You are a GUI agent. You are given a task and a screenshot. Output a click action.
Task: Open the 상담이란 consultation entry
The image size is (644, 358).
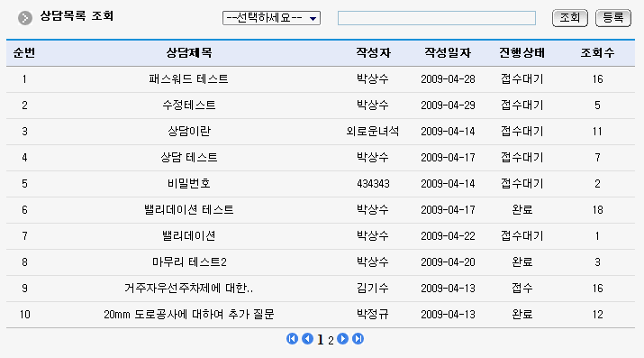tap(188, 131)
